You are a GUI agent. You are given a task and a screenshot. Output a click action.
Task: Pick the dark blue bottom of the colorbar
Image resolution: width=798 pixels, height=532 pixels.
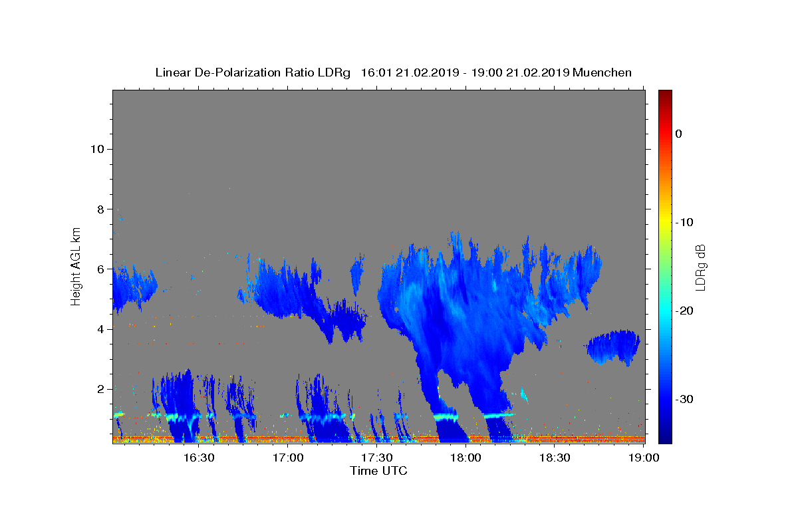665,436
